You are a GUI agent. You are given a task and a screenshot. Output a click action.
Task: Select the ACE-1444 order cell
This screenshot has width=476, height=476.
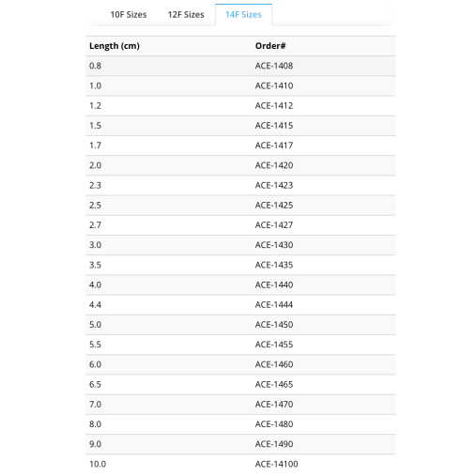(274, 305)
